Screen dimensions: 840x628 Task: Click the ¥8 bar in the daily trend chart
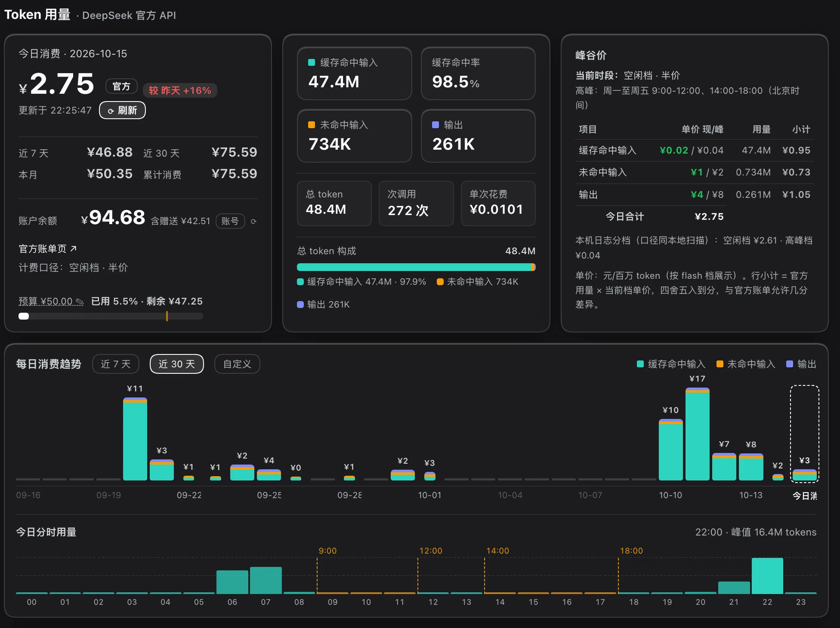pyautogui.click(x=751, y=467)
